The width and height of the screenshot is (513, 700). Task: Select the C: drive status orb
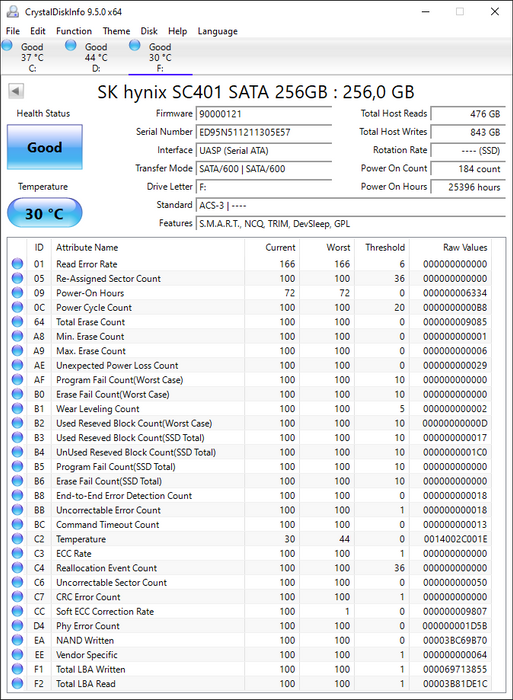8,45
